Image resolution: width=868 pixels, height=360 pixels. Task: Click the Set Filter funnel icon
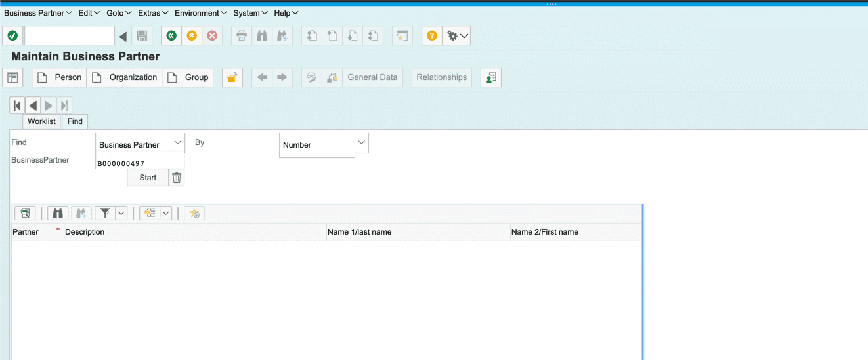105,213
